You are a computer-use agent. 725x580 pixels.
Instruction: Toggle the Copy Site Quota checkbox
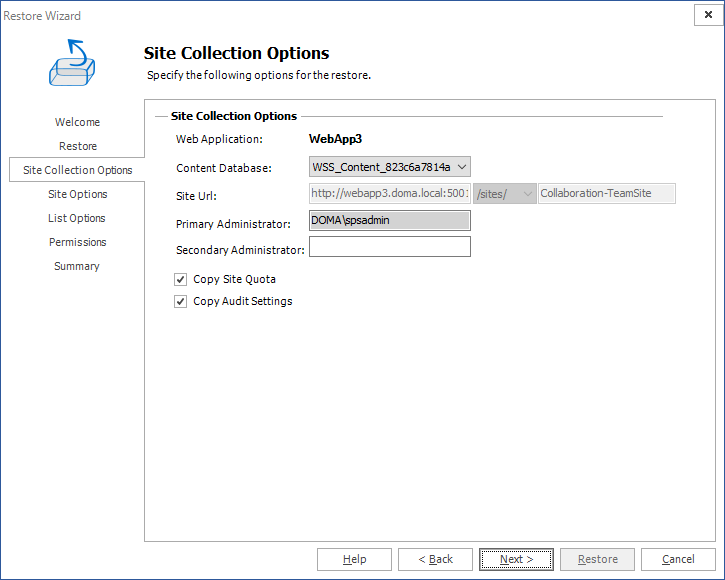coord(181,279)
